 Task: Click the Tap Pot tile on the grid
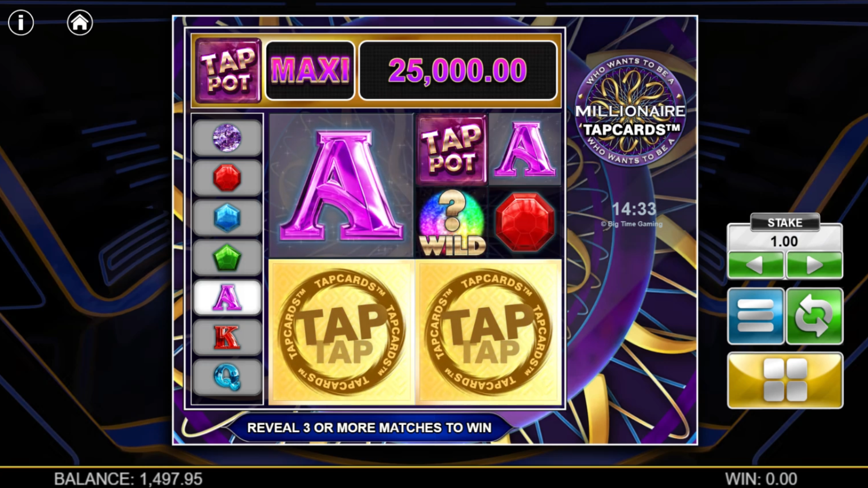[x=452, y=150]
